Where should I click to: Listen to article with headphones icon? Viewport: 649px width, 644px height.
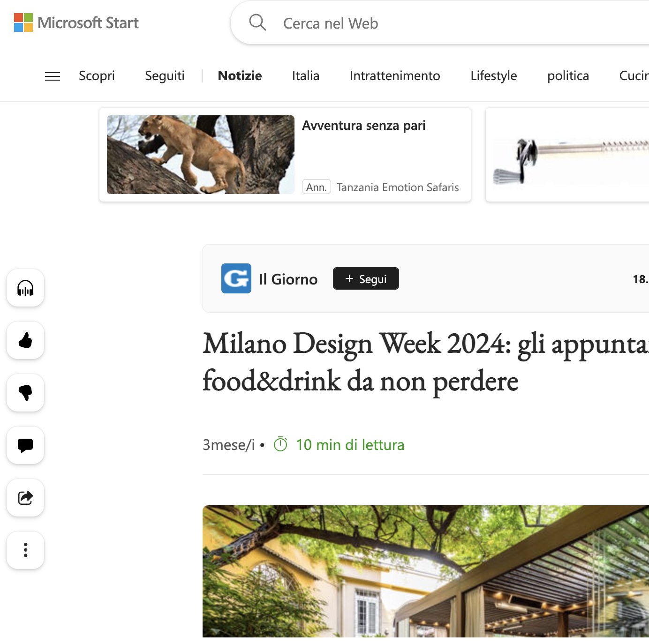coord(25,288)
